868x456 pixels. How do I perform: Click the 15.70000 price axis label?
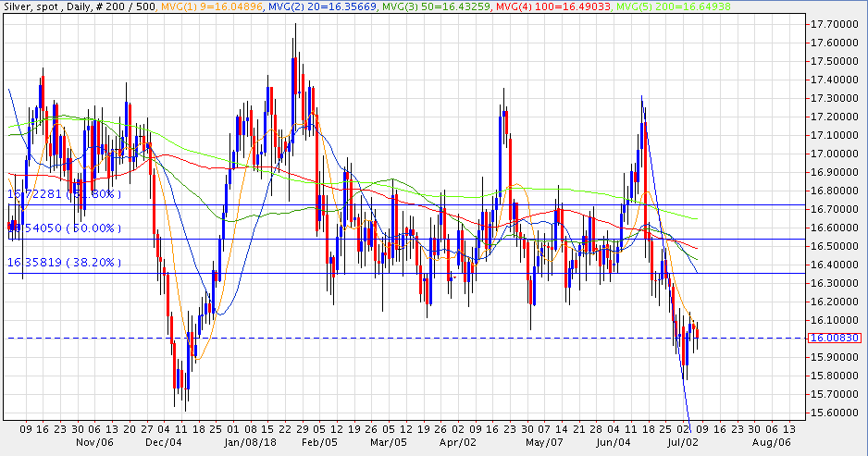[x=836, y=394]
